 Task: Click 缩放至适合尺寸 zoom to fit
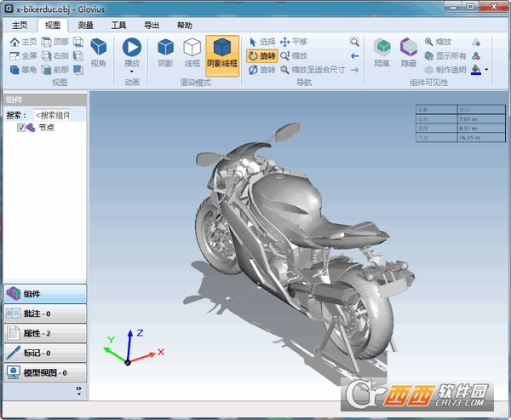[x=313, y=70]
